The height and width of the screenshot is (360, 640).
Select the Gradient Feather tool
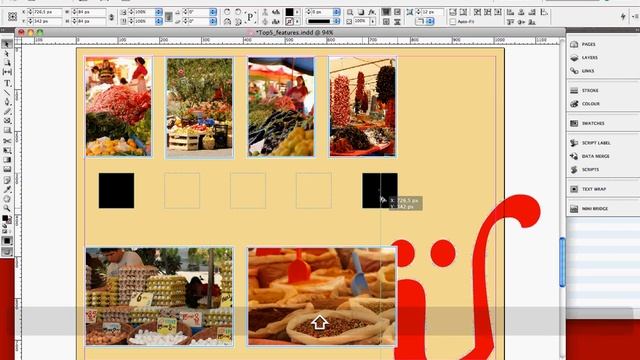[x=7, y=169]
